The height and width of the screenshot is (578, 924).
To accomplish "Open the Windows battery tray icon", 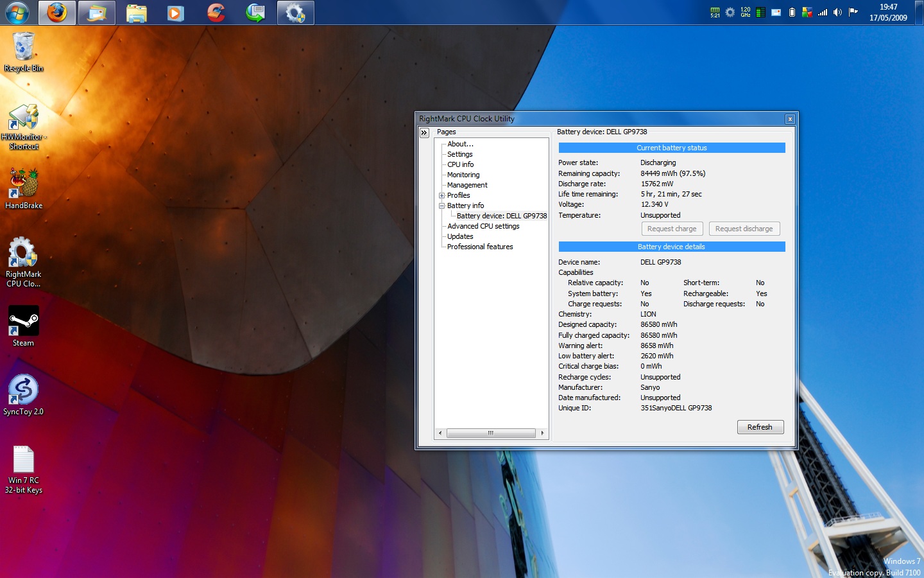I will [x=792, y=12].
